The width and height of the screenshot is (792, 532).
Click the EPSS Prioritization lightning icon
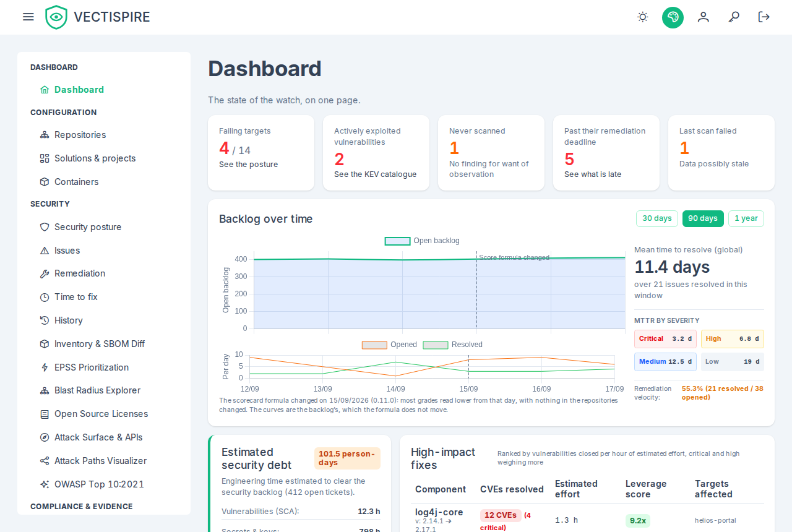pyautogui.click(x=45, y=367)
